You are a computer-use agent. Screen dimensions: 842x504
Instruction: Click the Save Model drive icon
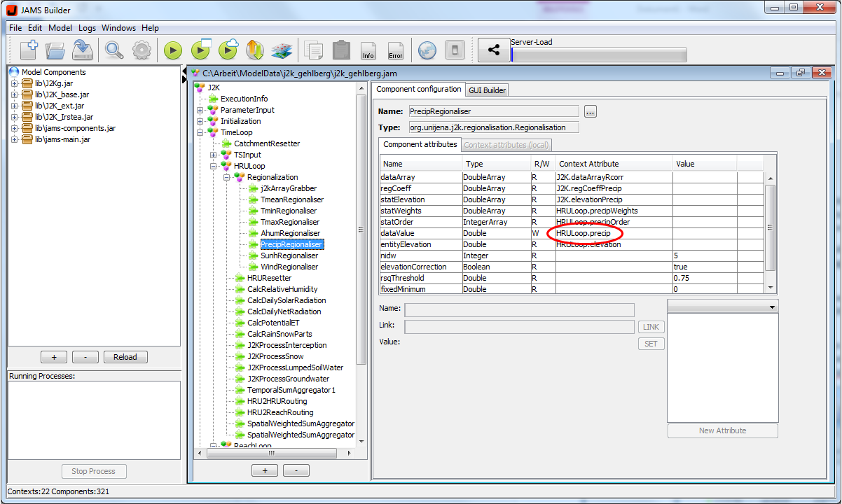(x=83, y=50)
